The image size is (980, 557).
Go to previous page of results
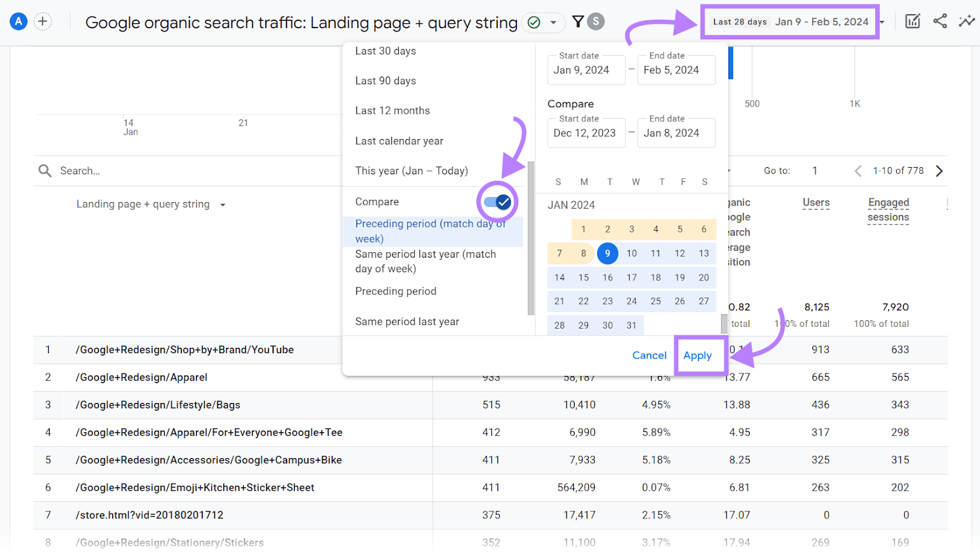pos(858,171)
